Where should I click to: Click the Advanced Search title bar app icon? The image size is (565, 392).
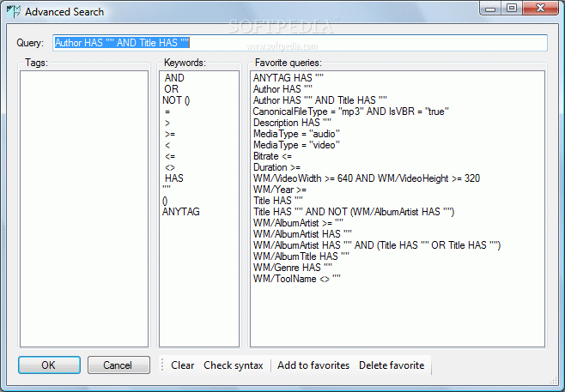pos(14,11)
